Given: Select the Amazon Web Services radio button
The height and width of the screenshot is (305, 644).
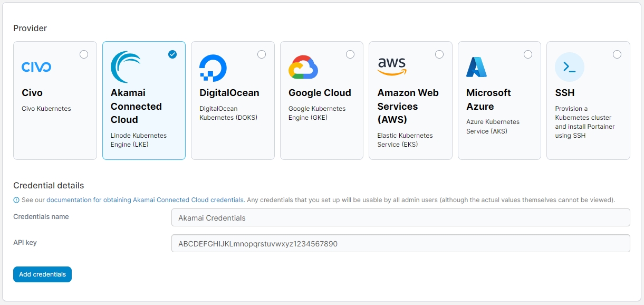Looking at the screenshot, I should (x=439, y=54).
